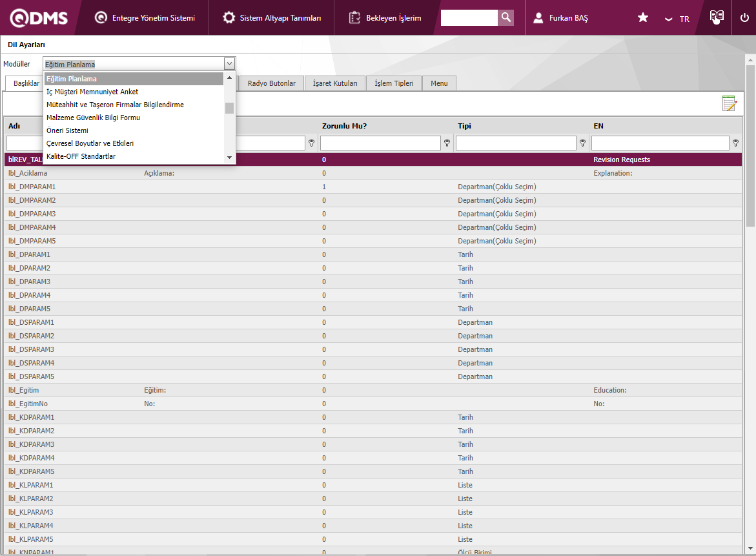Click the power logout icon
The height and width of the screenshot is (556, 756).
744,18
